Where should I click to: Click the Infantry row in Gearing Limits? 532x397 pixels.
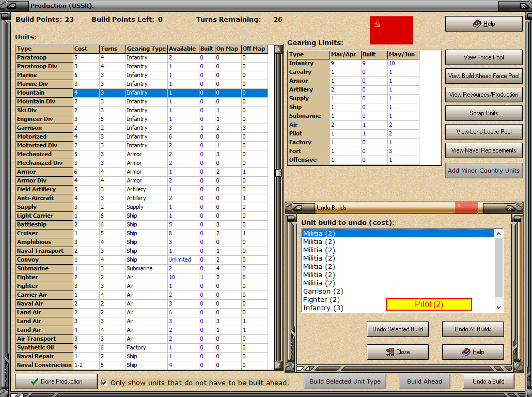(354, 63)
